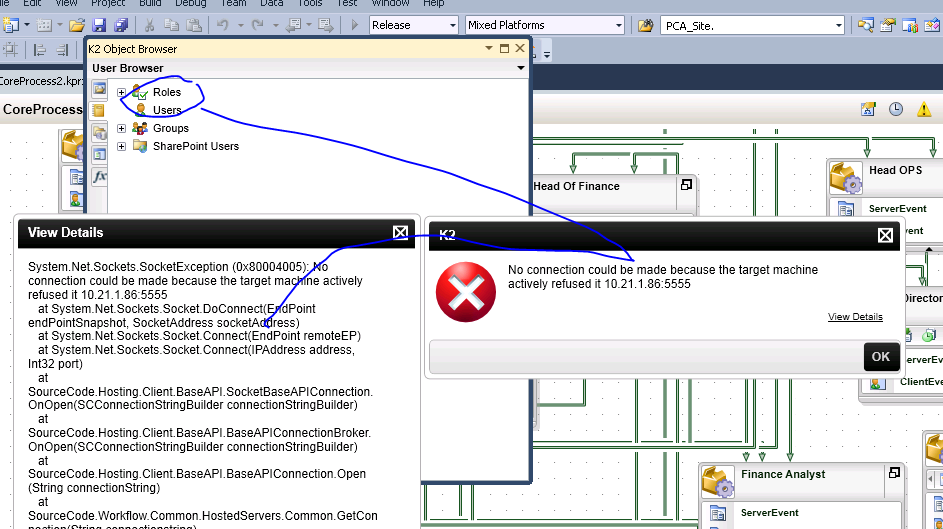Click the fx functions icon in Object Browser sidebar
The image size is (943, 529).
point(99,176)
